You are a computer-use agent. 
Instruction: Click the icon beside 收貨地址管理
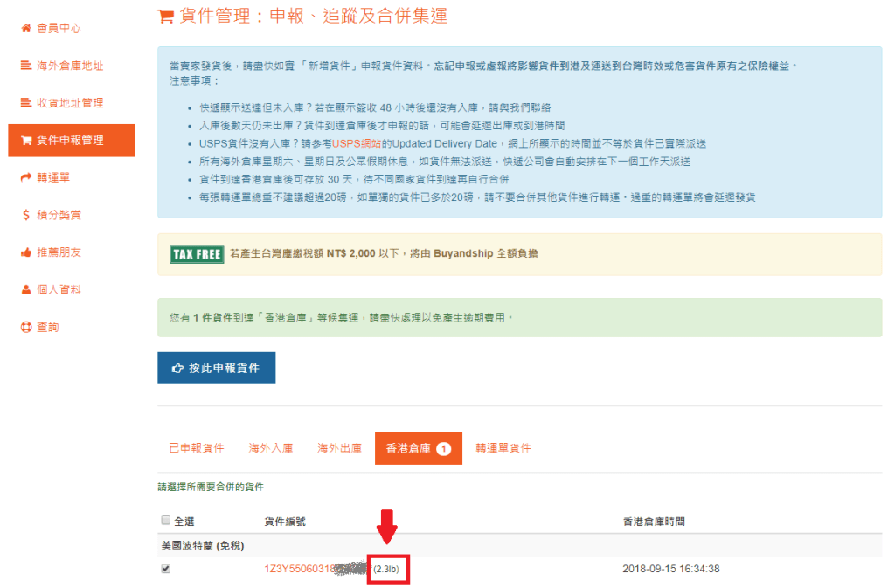(x=25, y=103)
